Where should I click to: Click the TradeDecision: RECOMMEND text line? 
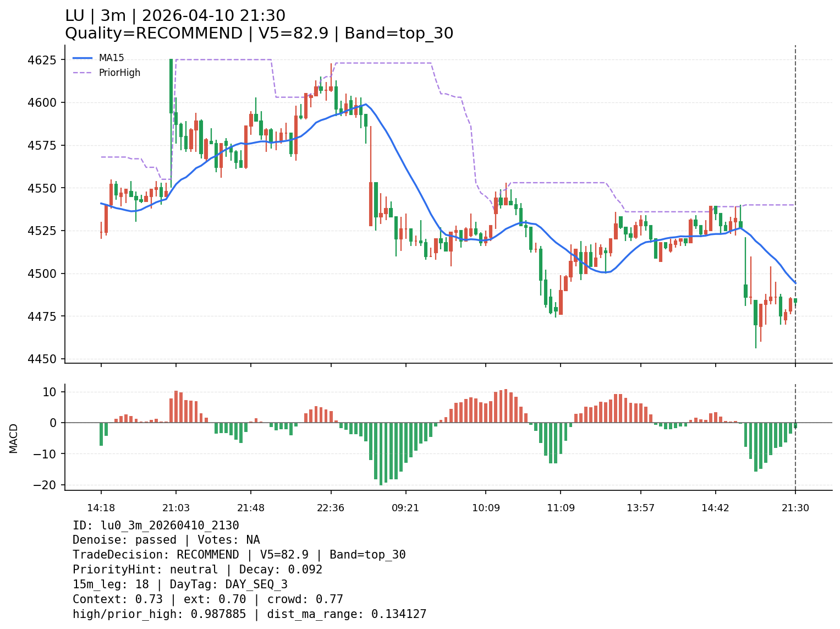239,555
